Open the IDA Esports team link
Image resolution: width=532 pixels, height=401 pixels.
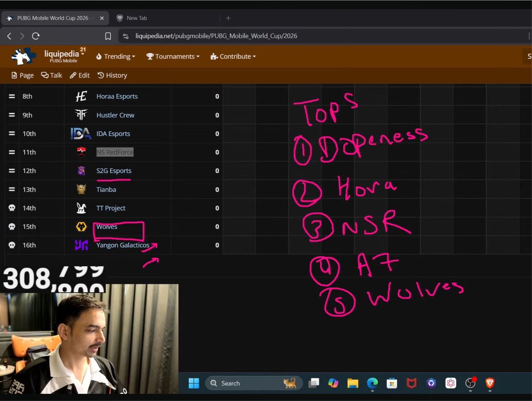[113, 133]
